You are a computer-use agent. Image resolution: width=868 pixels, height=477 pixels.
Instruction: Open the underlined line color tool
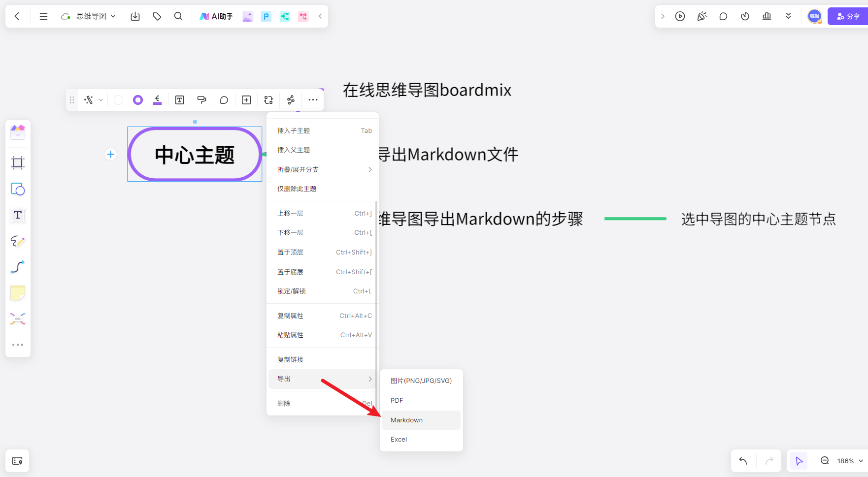pyautogui.click(x=157, y=100)
